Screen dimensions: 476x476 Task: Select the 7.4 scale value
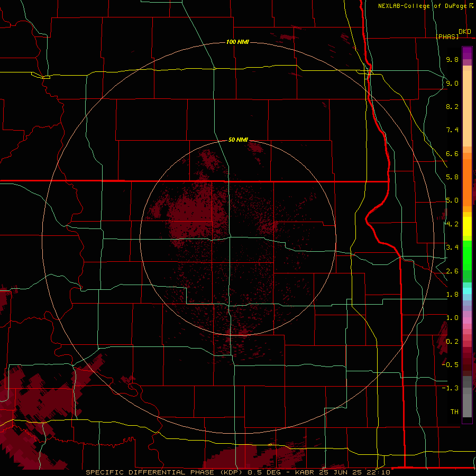[x=452, y=130]
